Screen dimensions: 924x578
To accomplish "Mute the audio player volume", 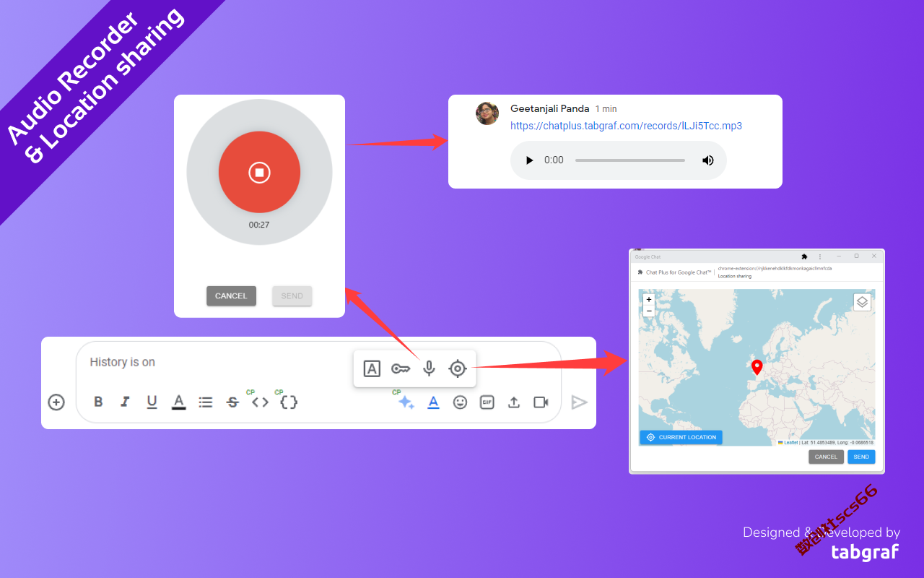I will [x=708, y=160].
